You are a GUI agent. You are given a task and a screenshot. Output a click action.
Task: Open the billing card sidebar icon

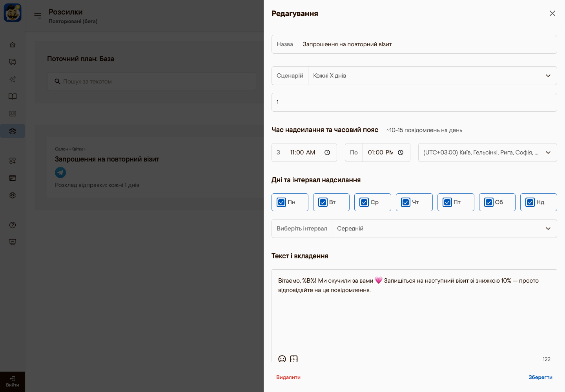click(x=13, y=178)
